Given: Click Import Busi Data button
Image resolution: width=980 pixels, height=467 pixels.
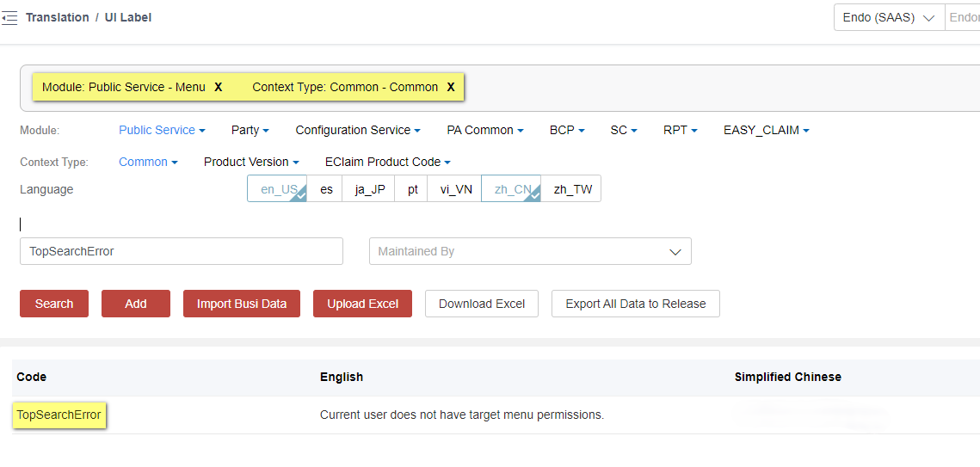Looking at the screenshot, I should tap(241, 304).
